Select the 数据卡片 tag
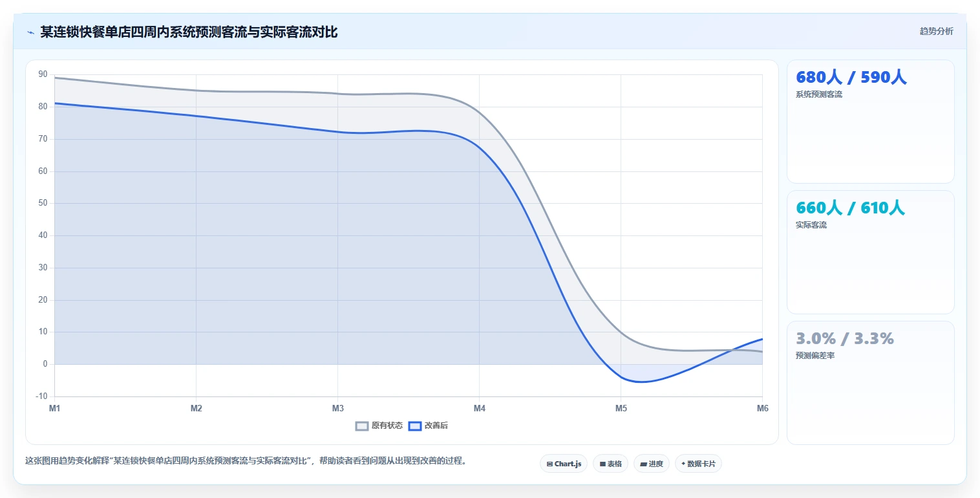980x498 pixels. pyautogui.click(x=698, y=464)
